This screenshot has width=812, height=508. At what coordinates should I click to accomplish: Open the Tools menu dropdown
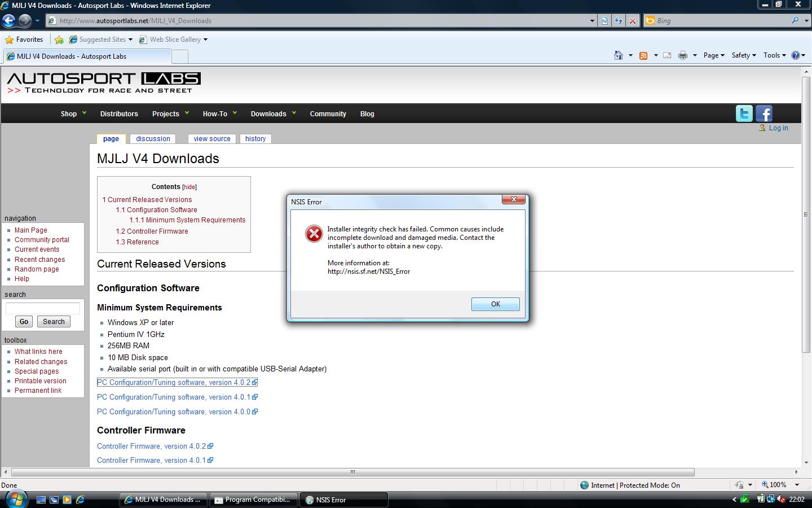tap(774, 55)
